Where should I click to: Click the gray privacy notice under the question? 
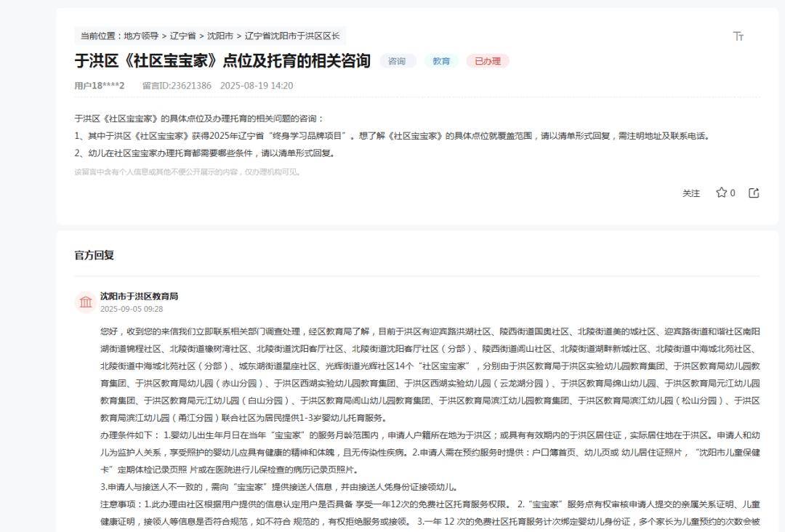pos(188,172)
